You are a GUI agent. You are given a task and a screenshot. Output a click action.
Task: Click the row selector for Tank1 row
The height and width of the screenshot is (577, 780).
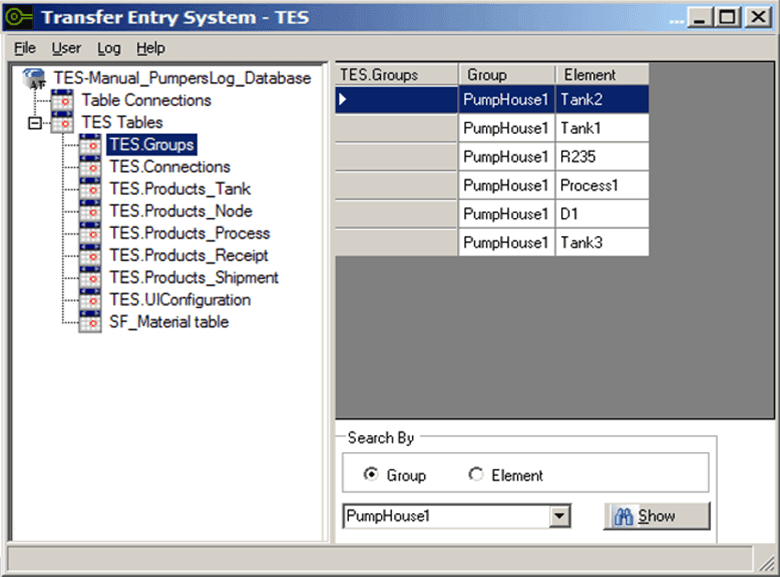point(396,128)
